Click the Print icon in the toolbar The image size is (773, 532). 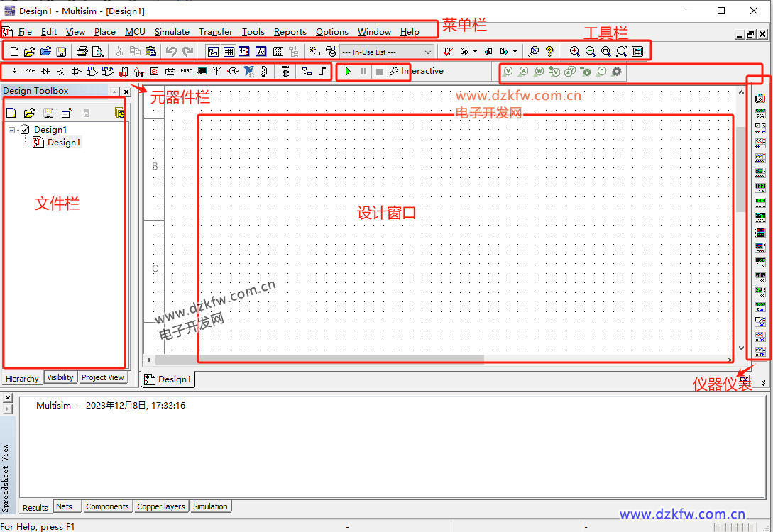(x=82, y=52)
